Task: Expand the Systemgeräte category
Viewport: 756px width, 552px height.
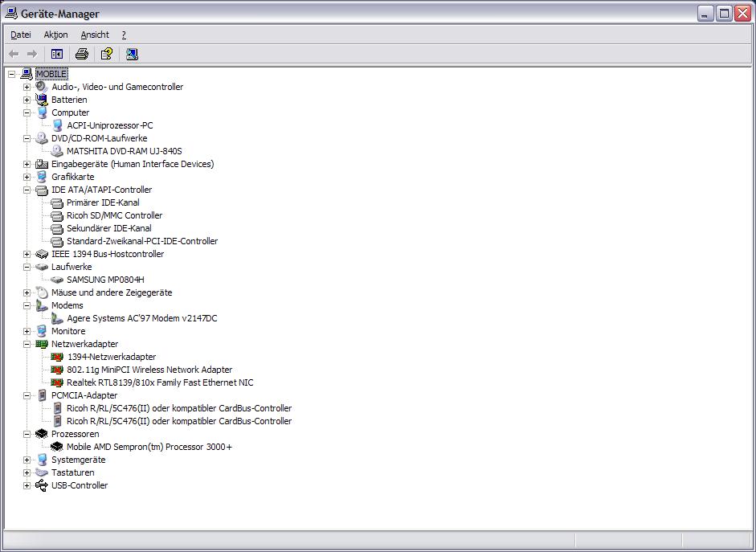Action: 27,460
